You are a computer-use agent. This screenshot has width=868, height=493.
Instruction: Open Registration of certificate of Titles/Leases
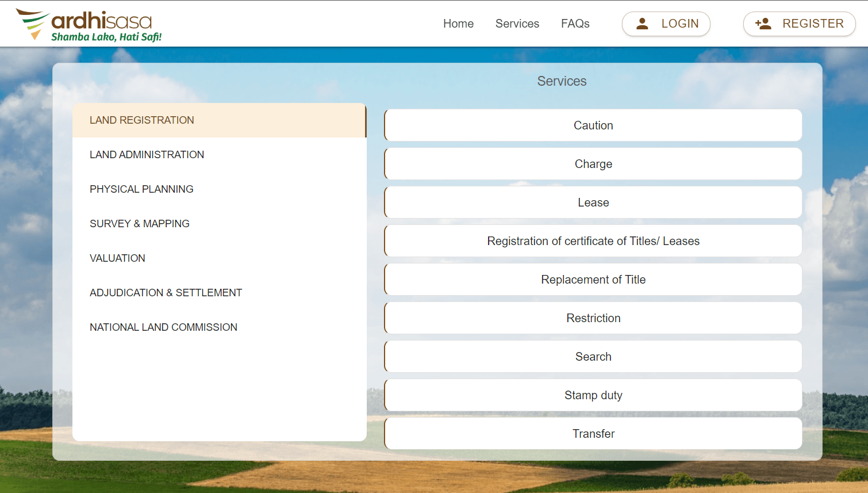pyautogui.click(x=593, y=241)
